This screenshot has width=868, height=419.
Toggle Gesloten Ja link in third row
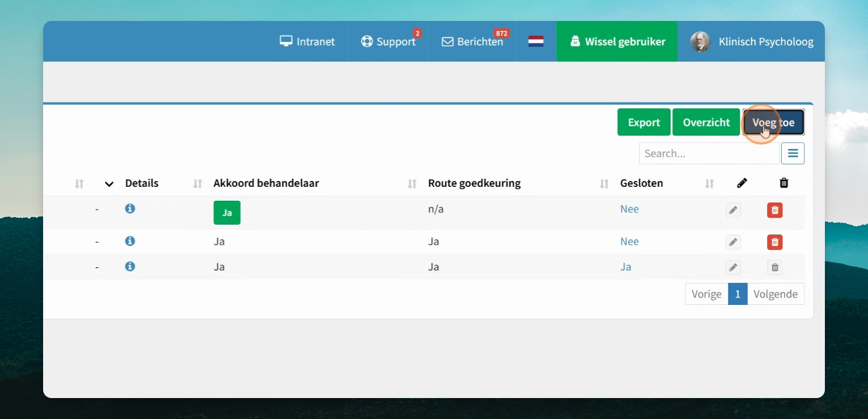(626, 267)
